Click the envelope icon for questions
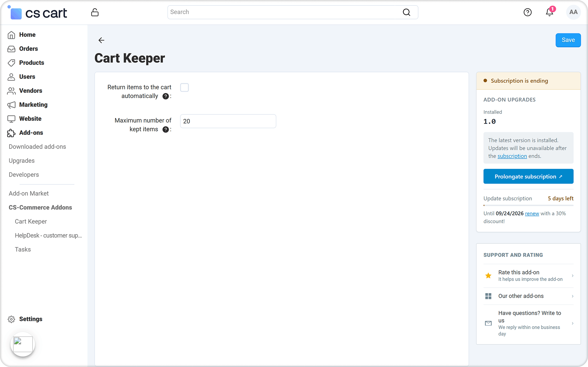The height and width of the screenshot is (367, 588). (x=488, y=323)
